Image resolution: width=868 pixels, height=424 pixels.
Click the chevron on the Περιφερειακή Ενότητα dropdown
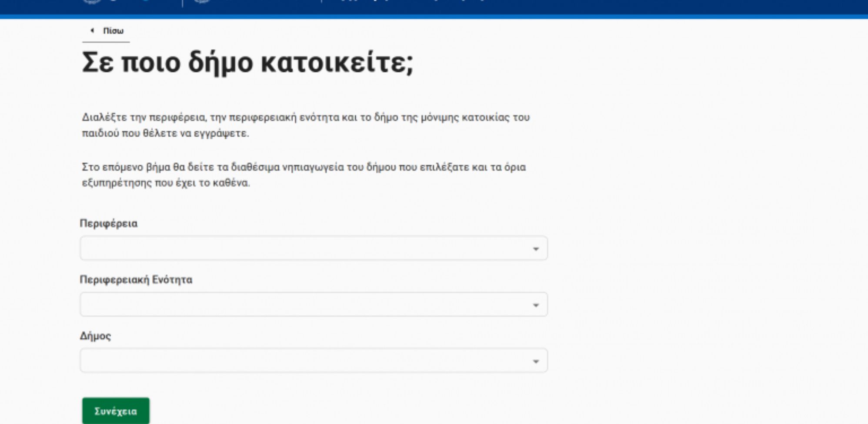536,305
